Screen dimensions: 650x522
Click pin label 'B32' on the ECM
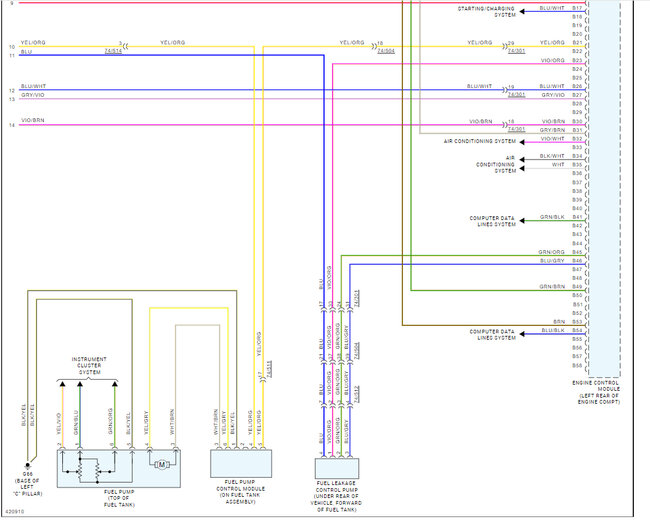[577, 139]
